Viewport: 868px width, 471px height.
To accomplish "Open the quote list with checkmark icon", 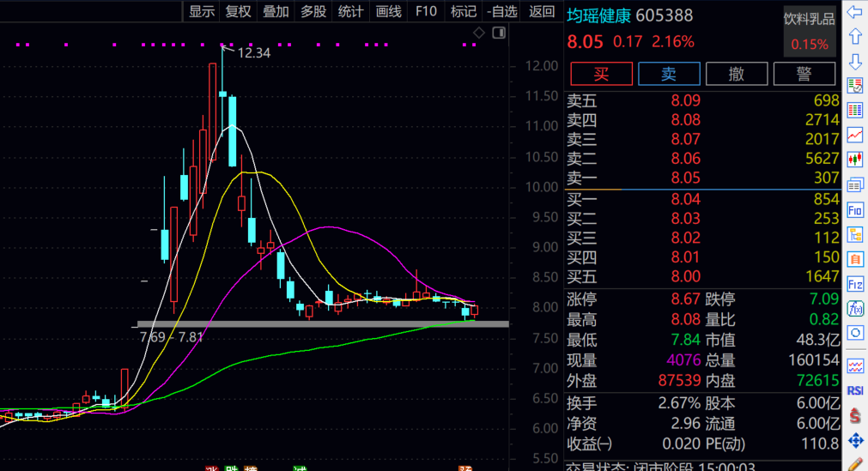I will [x=855, y=86].
